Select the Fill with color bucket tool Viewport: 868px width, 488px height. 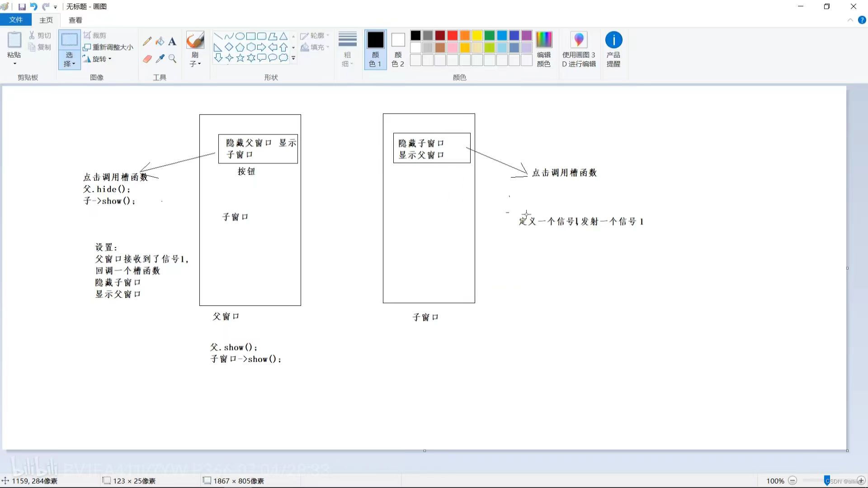pyautogui.click(x=160, y=42)
